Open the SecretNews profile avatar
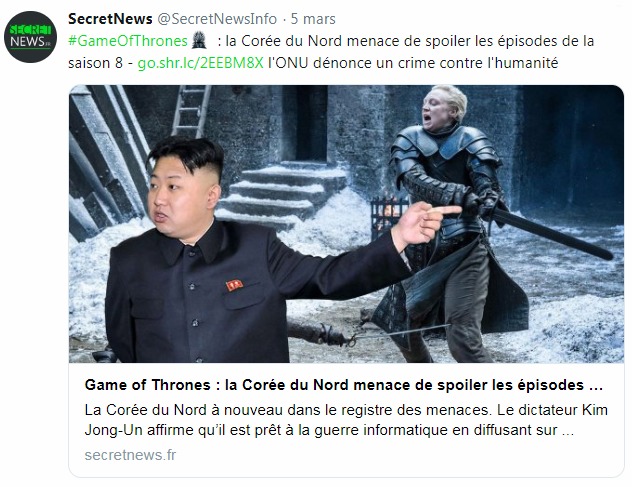Viewport: 632px width, 487px height. (30, 37)
